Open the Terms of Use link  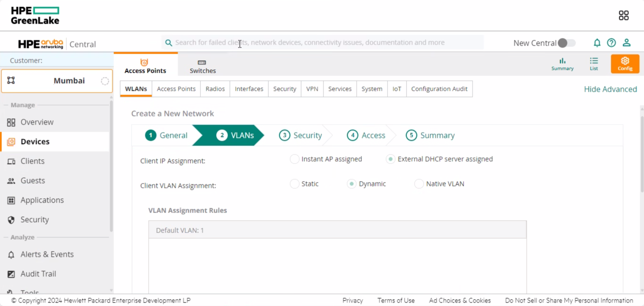pos(396,300)
